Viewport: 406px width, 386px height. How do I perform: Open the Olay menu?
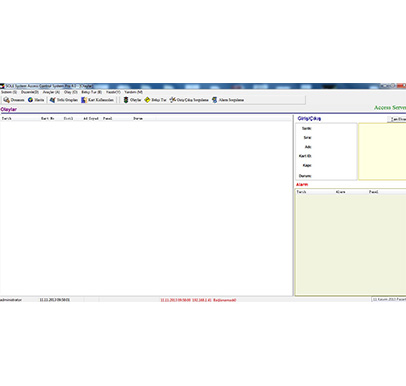71,92
